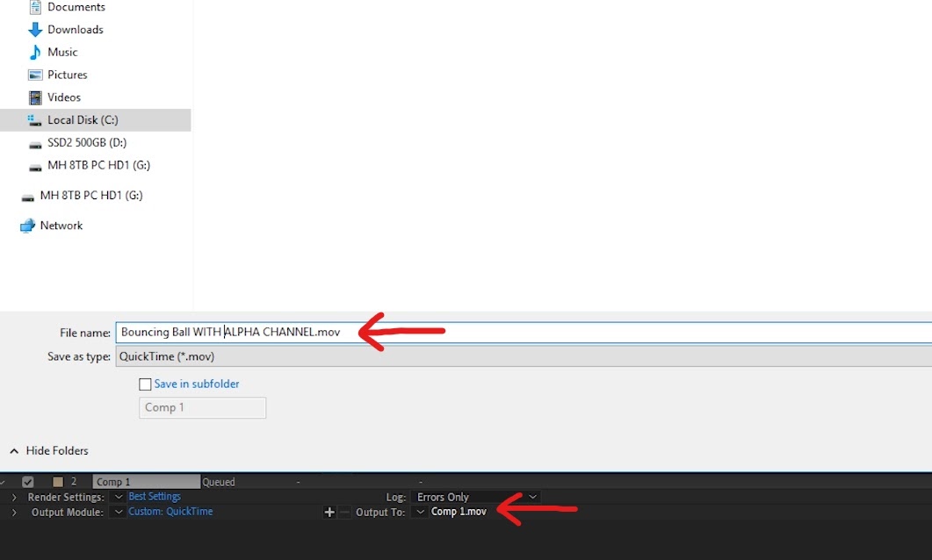This screenshot has height=560, width=932.
Task: Open the Save as type QuickTime dropdown
Action: [524, 356]
